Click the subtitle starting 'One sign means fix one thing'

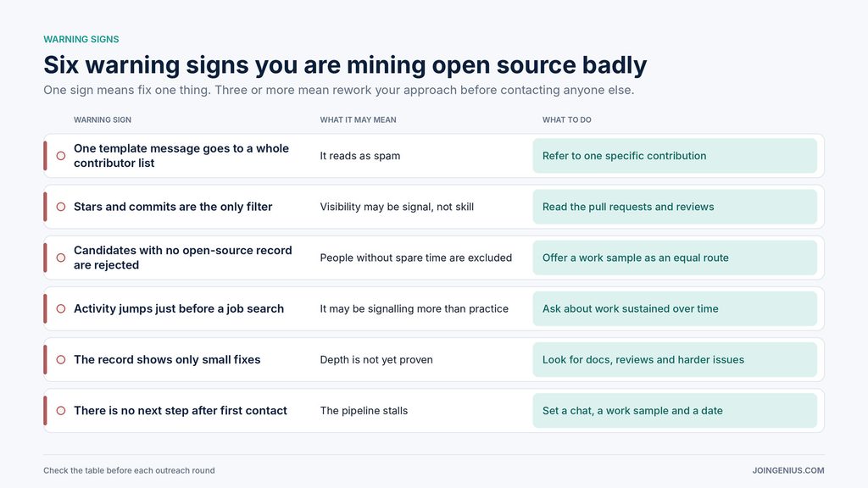[339, 90]
